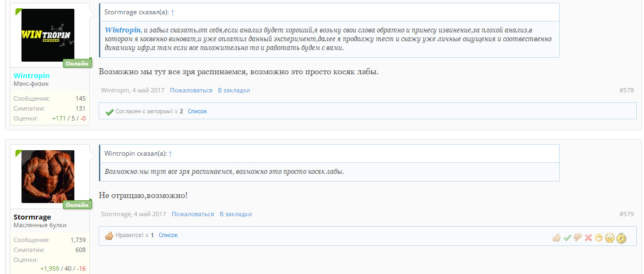Jump to Stormrage's quoted post via arrow
Screen dimensions: 644x274
point(173,12)
